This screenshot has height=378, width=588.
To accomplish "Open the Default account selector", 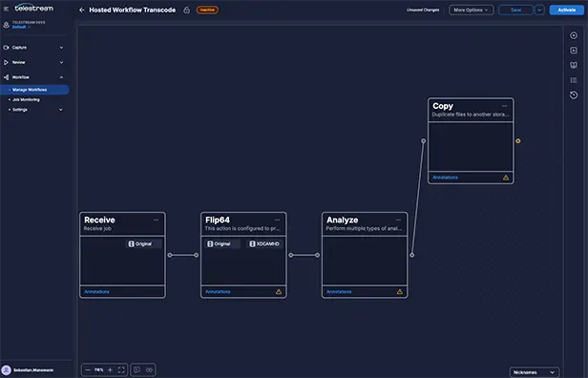I will (x=21, y=27).
